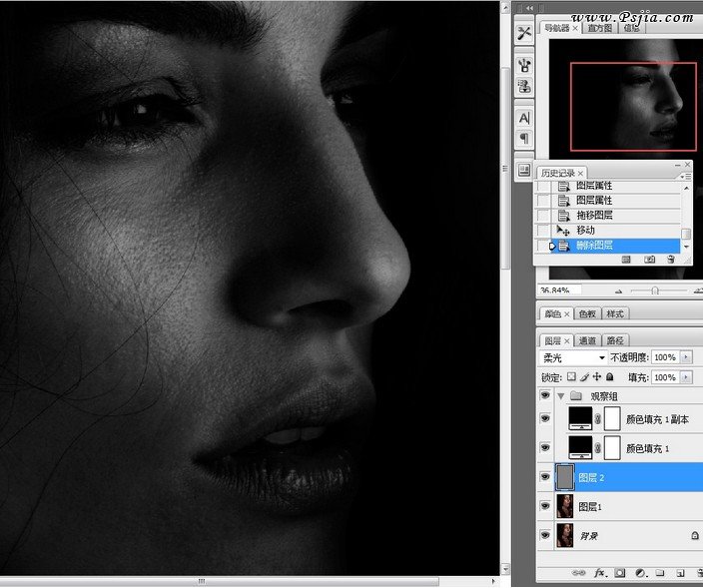
Task: Add layer mask using bottom panel icon
Action: point(619,574)
